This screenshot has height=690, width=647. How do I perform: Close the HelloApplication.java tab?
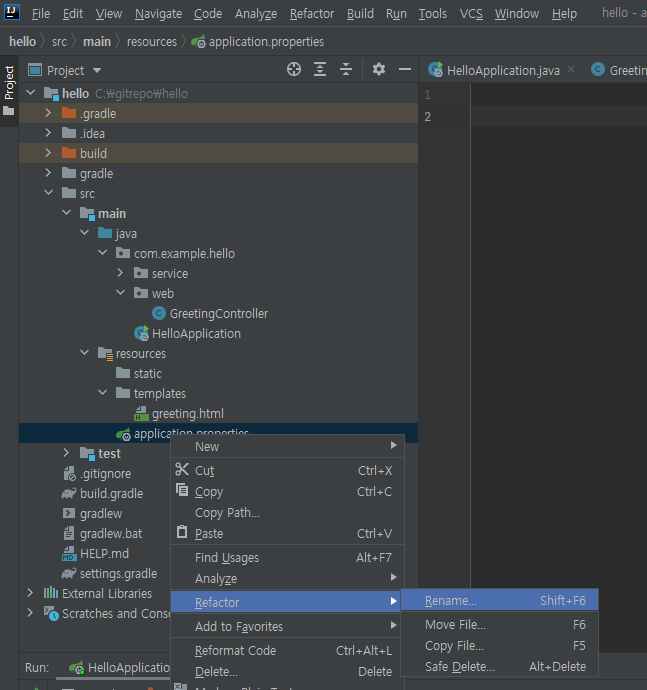click(x=571, y=69)
